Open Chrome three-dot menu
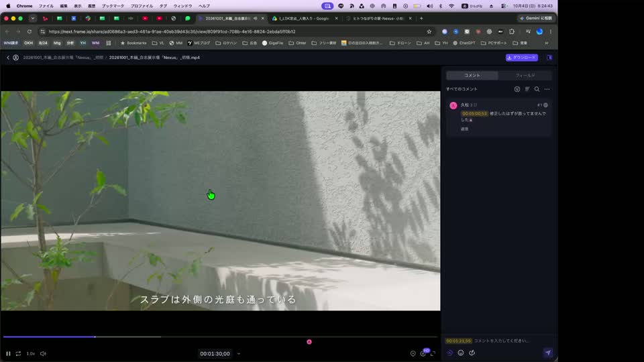Viewport: 644px width, 362px height. (x=550, y=32)
